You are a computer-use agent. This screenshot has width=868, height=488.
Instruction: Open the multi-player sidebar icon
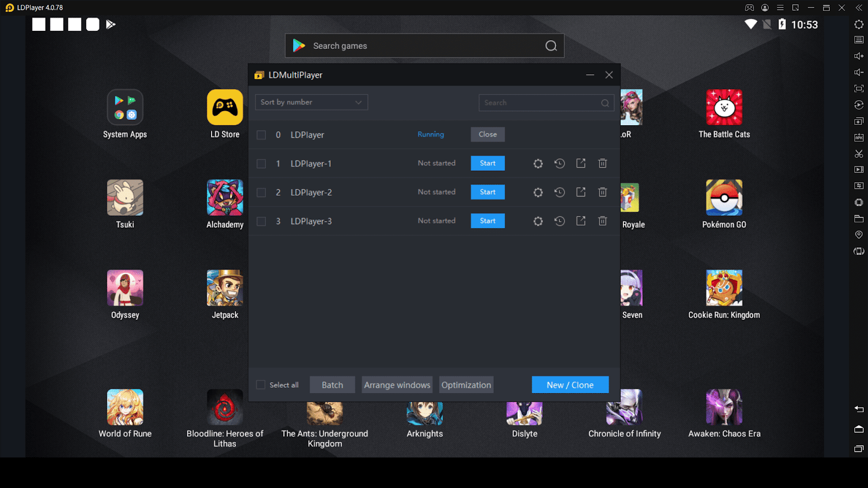859,121
